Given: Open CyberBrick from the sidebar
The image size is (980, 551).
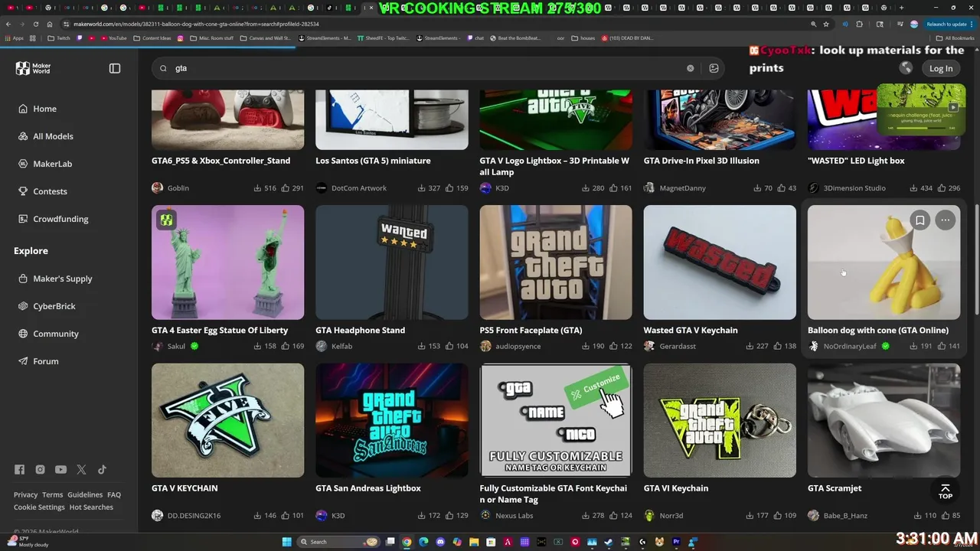Looking at the screenshot, I should 54,306.
